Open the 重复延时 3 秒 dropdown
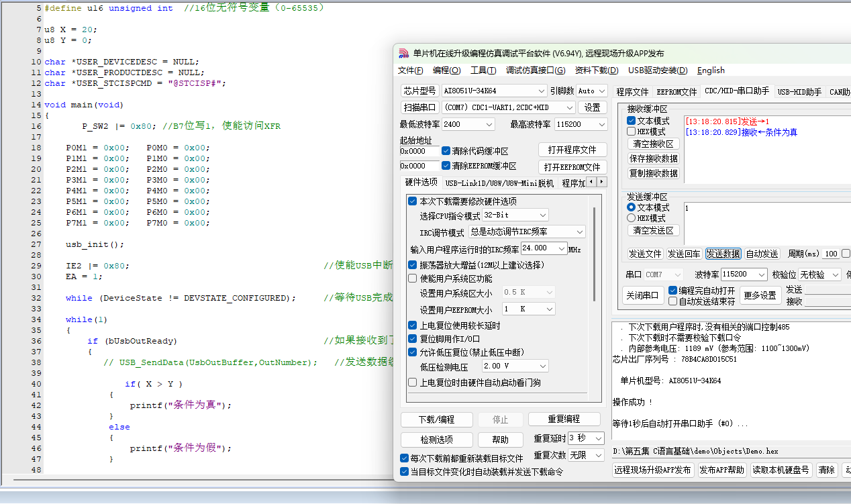 pos(587,438)
